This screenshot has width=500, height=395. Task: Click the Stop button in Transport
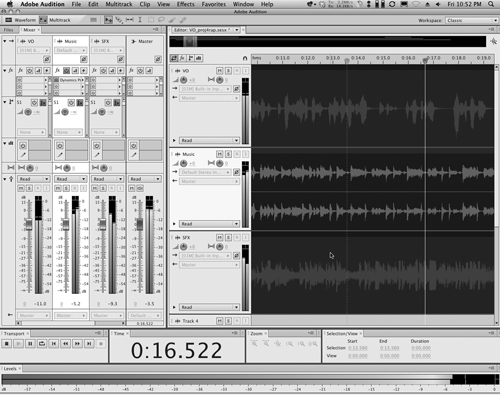7,343
